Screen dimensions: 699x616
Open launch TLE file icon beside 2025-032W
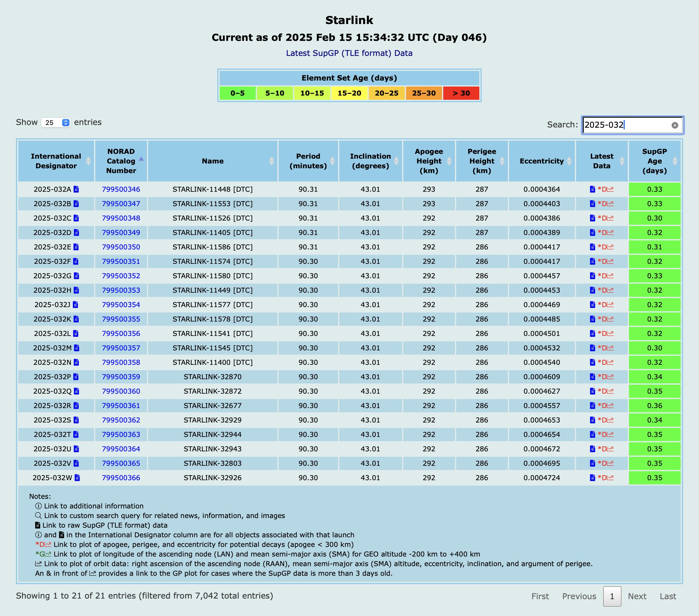tap(77, 478)
